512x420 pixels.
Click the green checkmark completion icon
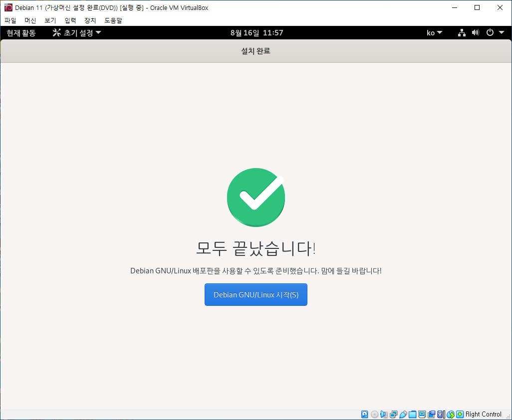[256, 197]
